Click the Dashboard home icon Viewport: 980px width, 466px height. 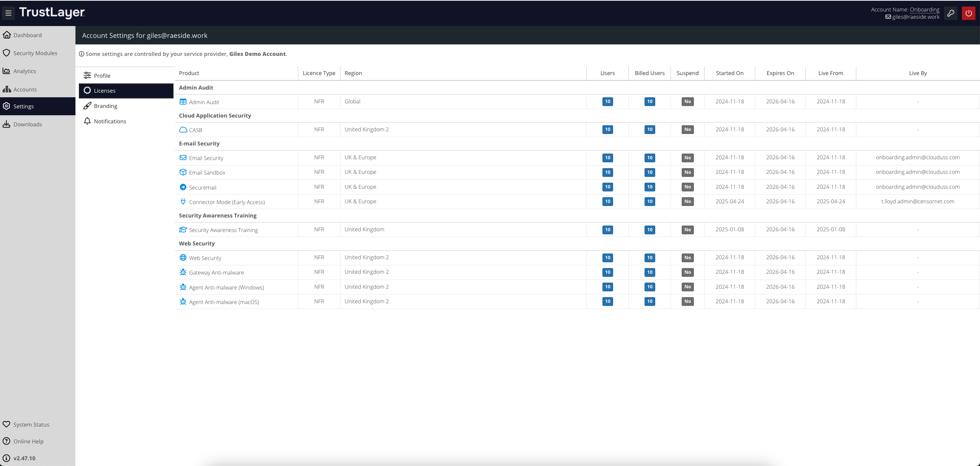7,35
